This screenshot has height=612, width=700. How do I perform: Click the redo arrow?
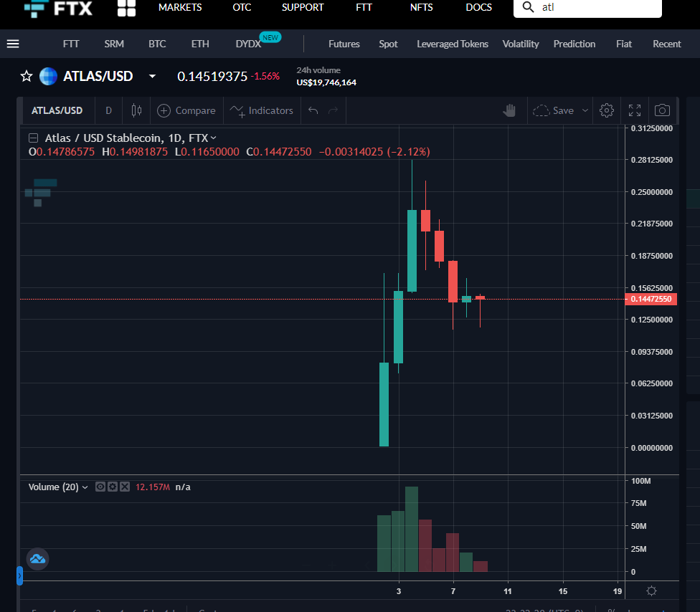pyautogui.click(x=333, y=110)
